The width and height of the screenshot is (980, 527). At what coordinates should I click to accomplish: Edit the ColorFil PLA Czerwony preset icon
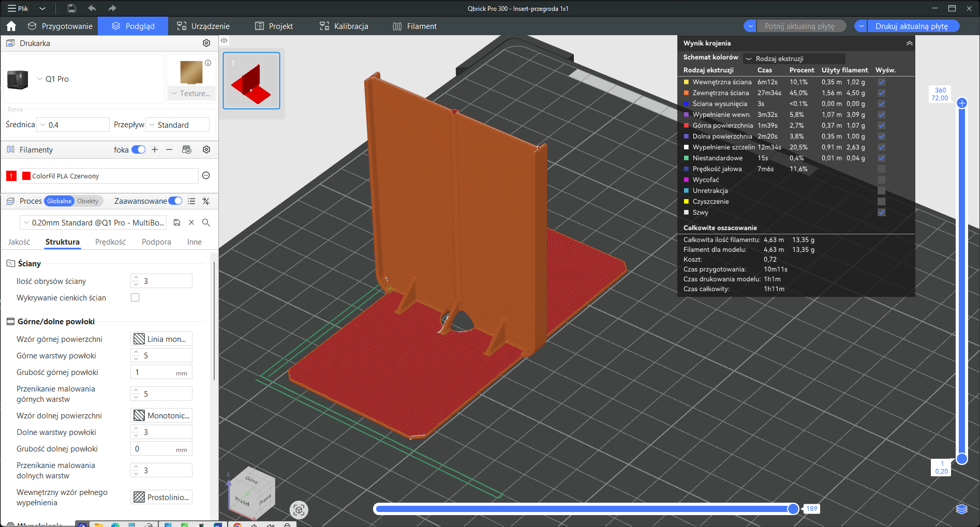click(206, 175)
